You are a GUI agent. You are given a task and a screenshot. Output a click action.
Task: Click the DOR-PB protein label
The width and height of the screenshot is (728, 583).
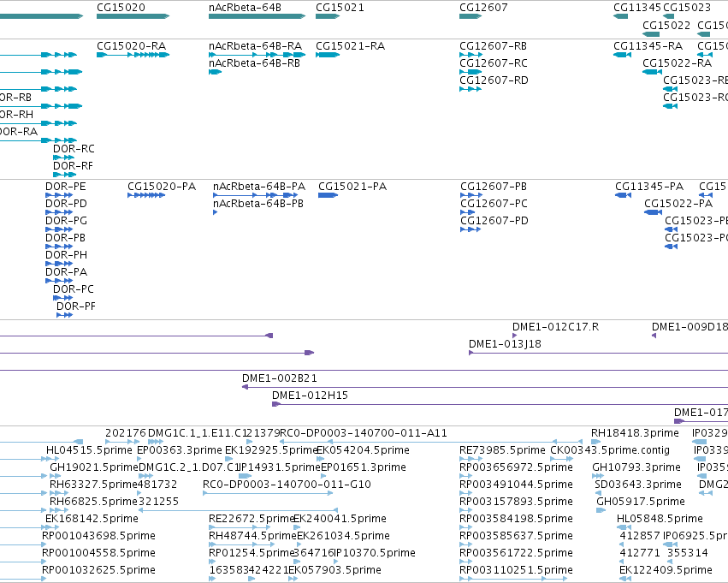click(x=66, y=238)
